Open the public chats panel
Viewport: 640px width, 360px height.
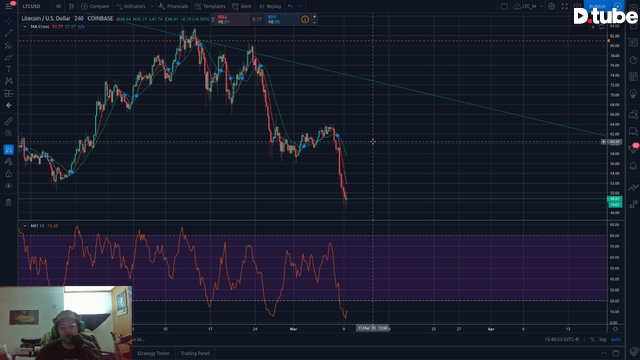(x=633, y=115)
